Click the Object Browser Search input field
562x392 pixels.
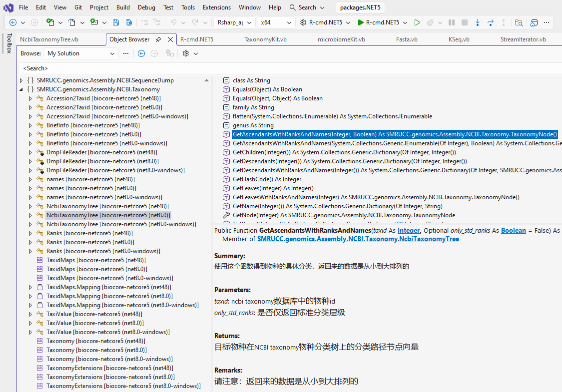pos(290,68)
